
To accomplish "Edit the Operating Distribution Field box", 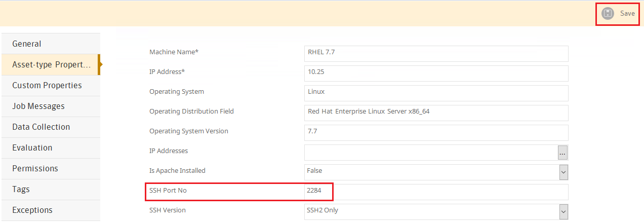I will (x=435, y=113).
